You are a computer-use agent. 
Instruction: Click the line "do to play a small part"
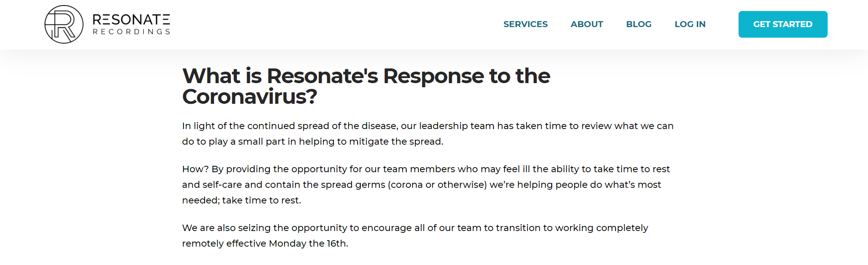[x=312, y=141]
